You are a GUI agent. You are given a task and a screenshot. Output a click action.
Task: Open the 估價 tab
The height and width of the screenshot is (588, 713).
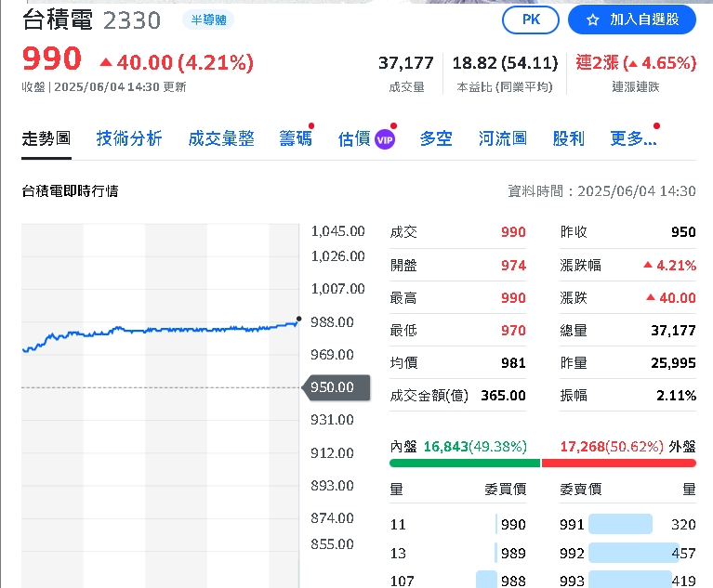tap(354, 138)
